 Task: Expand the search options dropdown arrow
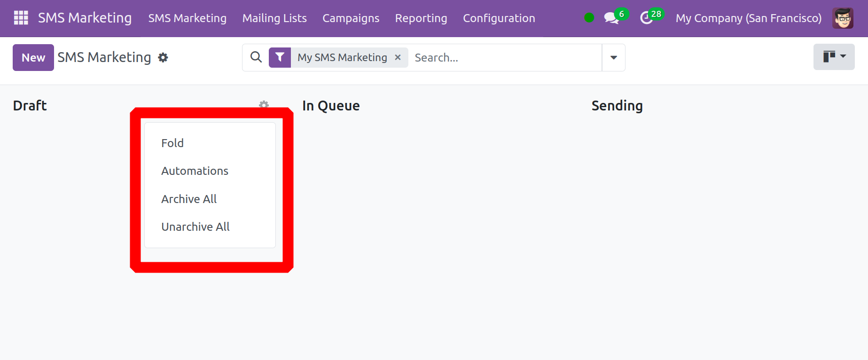tap(613, 57)
